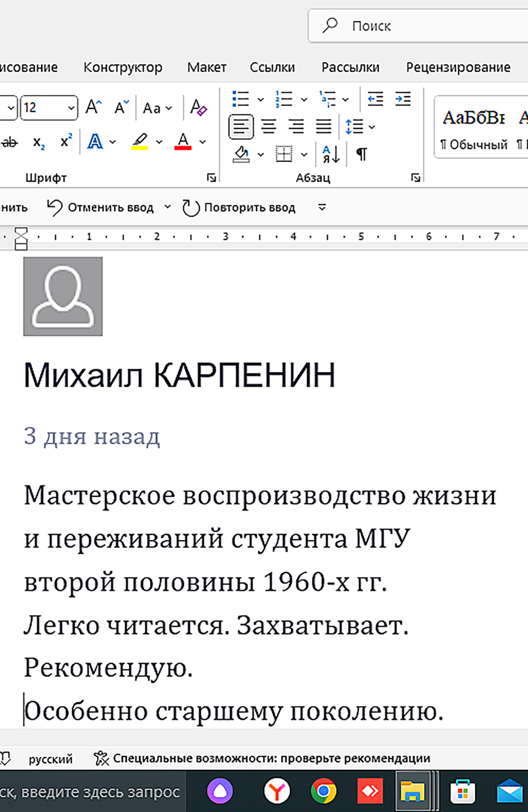Toggle paragraph marks display
The width and height of the screenshot is (528, 812).
coord(362,154)
